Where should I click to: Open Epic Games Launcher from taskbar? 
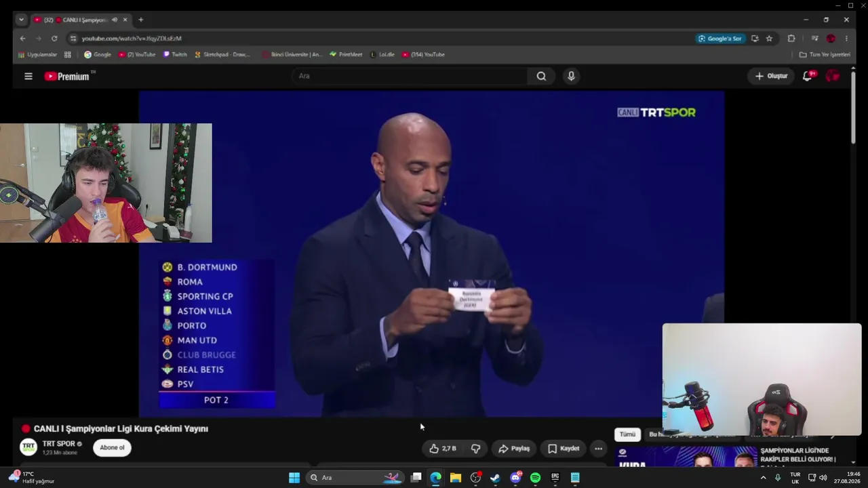pos(555,478)
